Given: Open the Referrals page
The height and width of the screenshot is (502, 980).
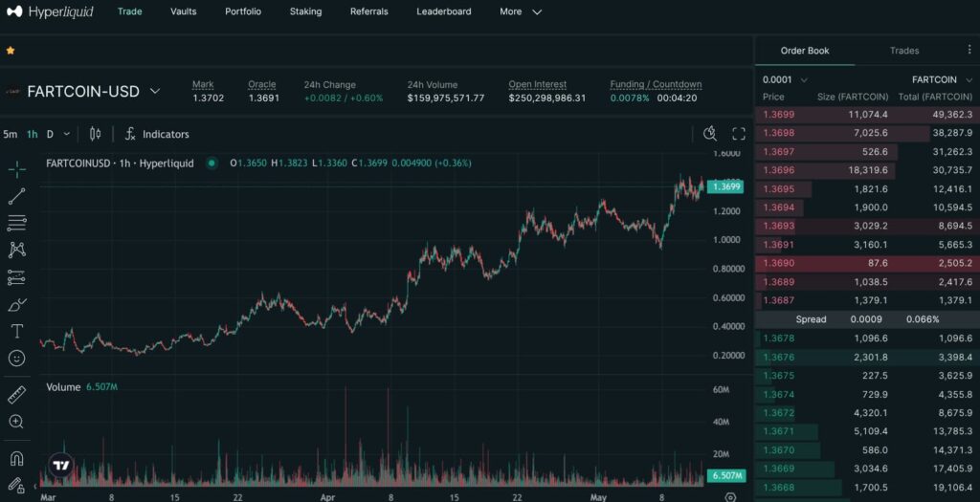Looking at the screenshot, I should click(368, 11).
